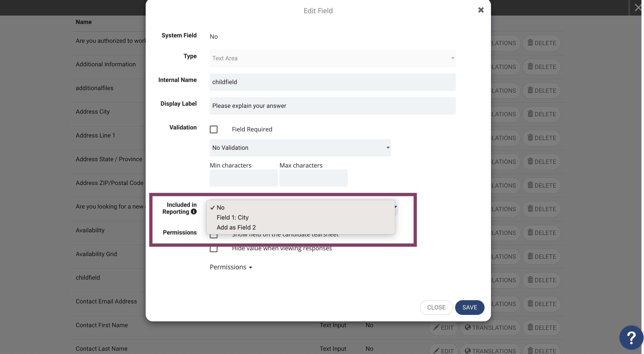The width and height of the screenshot is (644, 354).
Task: Focus the Max characters input
Action: 314,178
